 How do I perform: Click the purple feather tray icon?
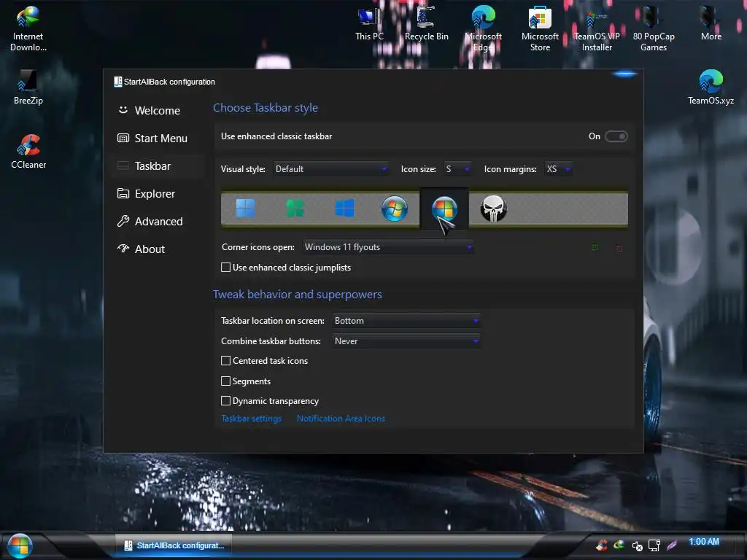click(x=672, y=545)
